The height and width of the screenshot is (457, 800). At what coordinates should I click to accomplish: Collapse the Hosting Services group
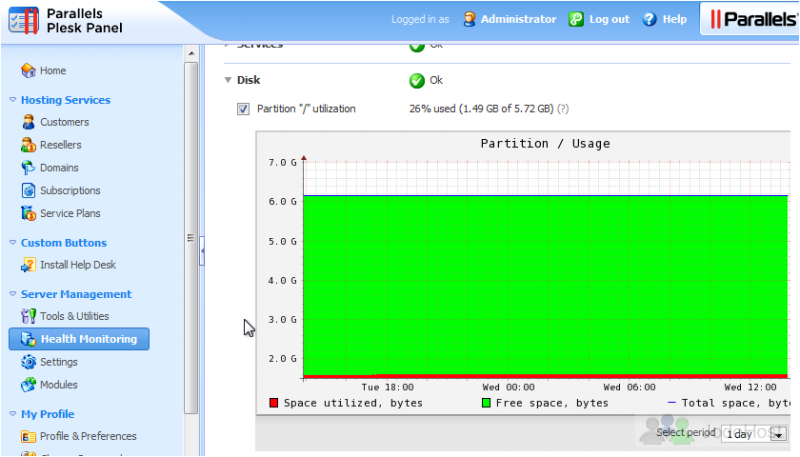(x=13, y=99)
